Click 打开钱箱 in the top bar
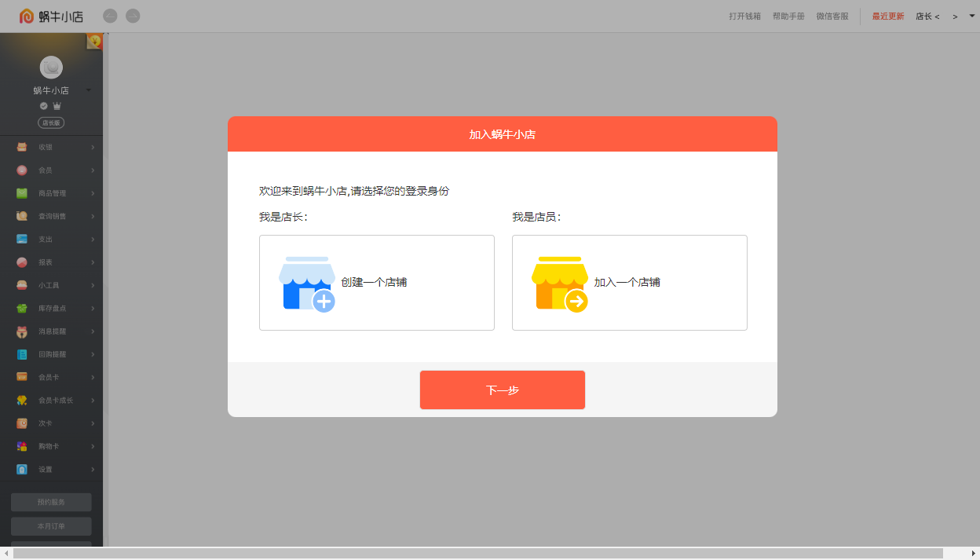 point(744,16)
